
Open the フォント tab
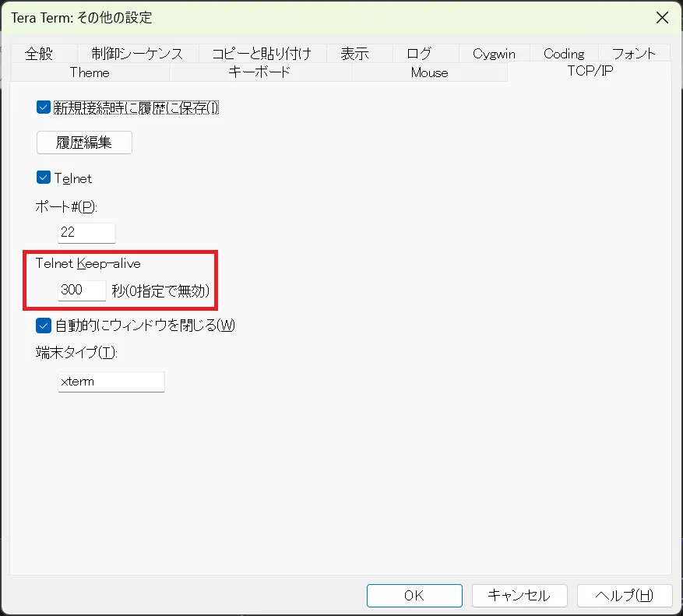[x=634, y=54]
